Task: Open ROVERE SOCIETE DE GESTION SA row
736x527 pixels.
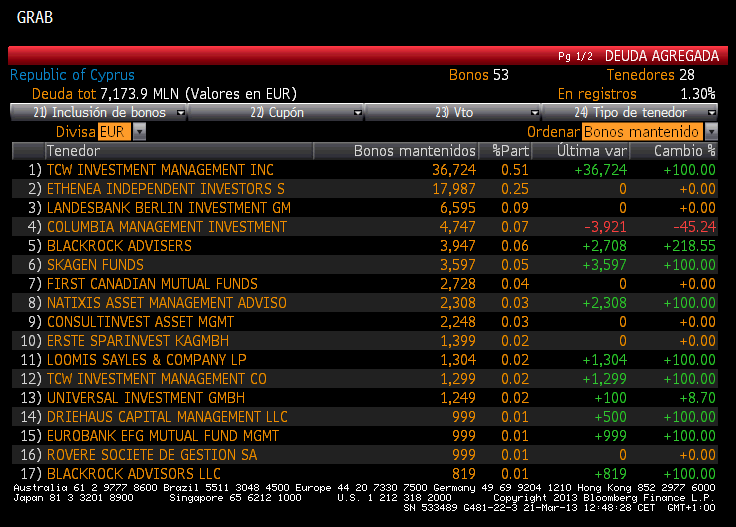Action: pos(364,455)
